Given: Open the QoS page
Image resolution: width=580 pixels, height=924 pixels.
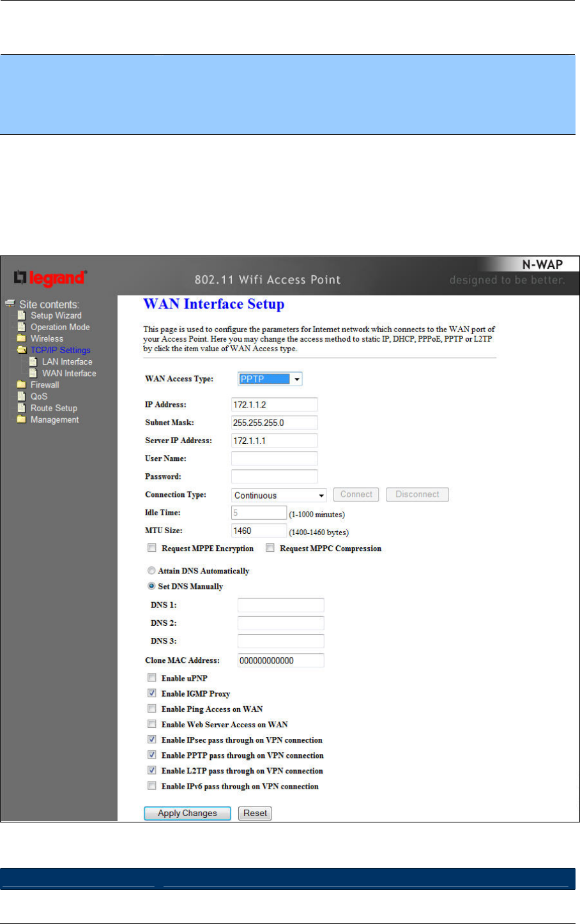Looking at the screenshot, I should 39,396.
